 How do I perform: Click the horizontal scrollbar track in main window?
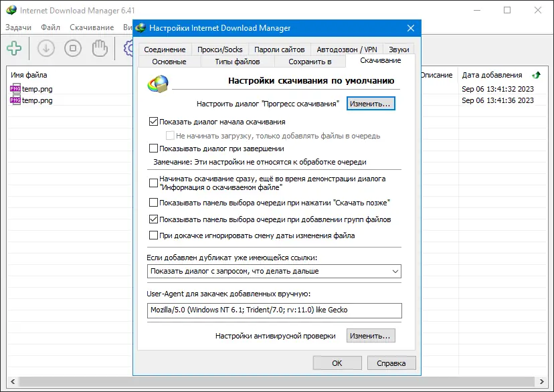tap(277, 381)
